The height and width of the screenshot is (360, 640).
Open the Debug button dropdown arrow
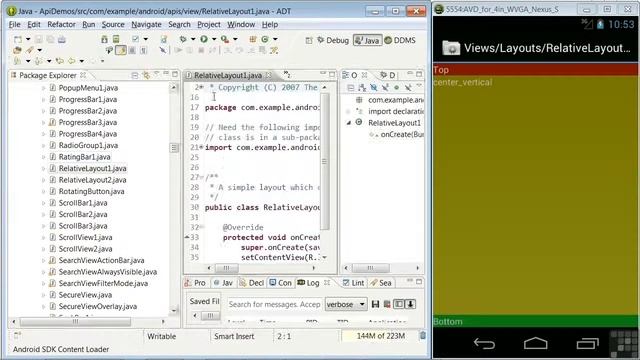(x=193, y=39)
